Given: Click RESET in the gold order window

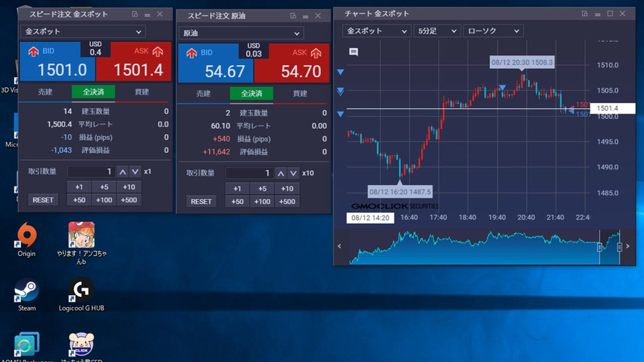Looking at the screenshot, I should pos(43,200).
